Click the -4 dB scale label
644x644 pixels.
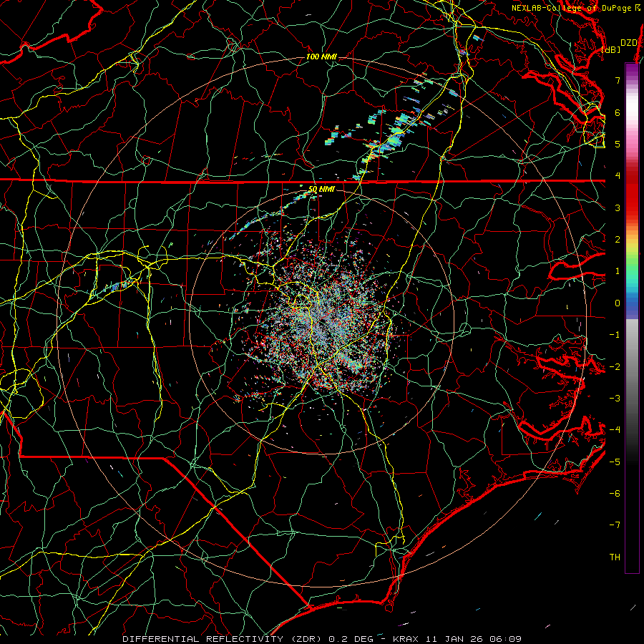coord(615,430)
